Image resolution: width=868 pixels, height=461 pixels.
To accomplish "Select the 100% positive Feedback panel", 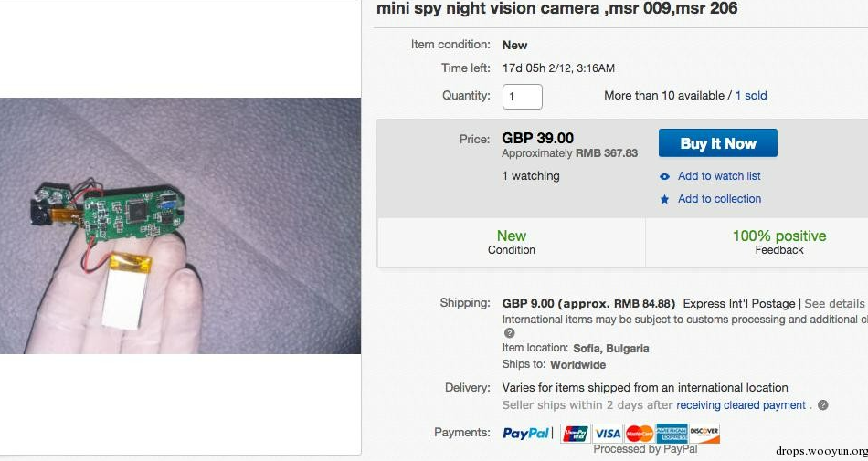I will tap(778, 242).
